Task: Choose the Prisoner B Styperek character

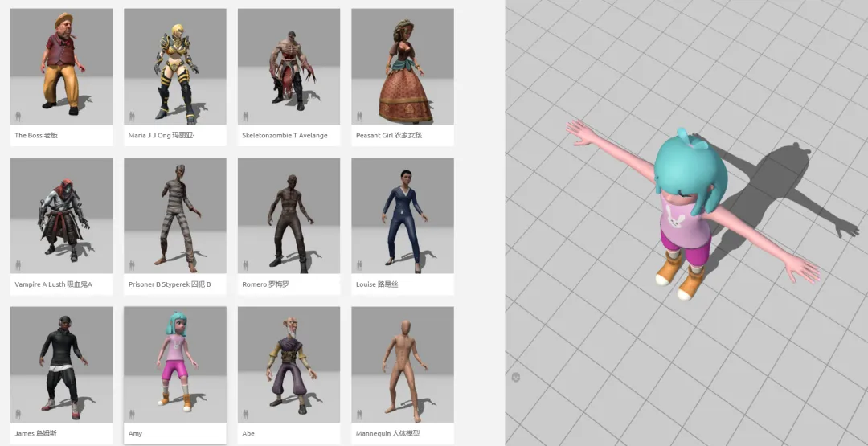Action: point(174,215)
